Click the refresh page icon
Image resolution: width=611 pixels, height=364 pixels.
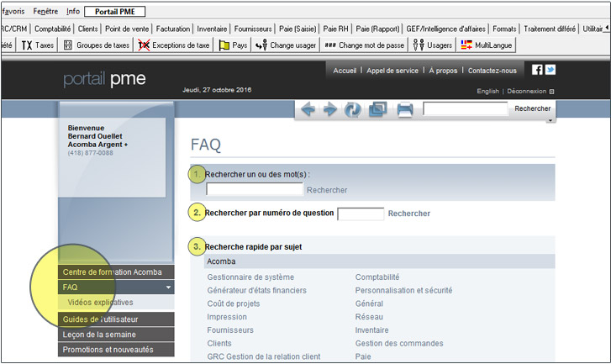[353, 109]
